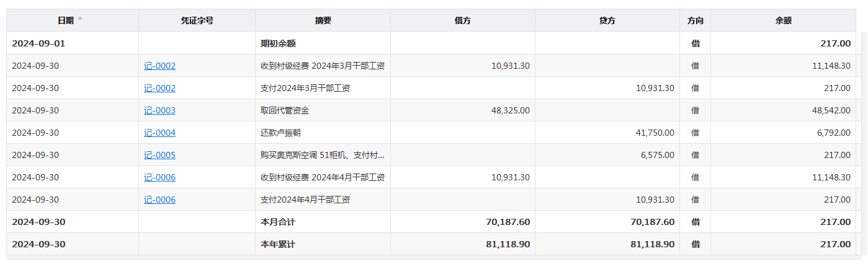The width and height of the screenshot is (868, 264).
Task: Open the 记-0005 voucher link
Action: (159, 155)
